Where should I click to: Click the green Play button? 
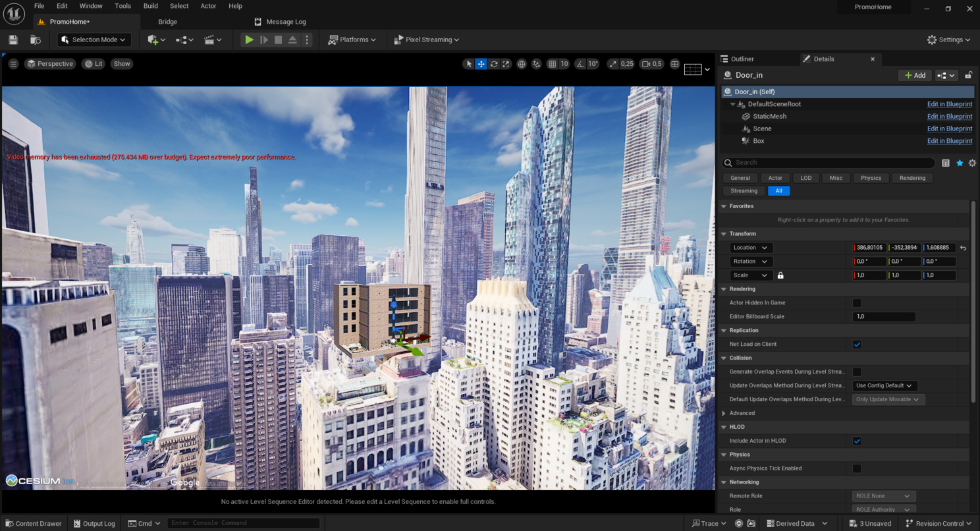tap(249, 40)
